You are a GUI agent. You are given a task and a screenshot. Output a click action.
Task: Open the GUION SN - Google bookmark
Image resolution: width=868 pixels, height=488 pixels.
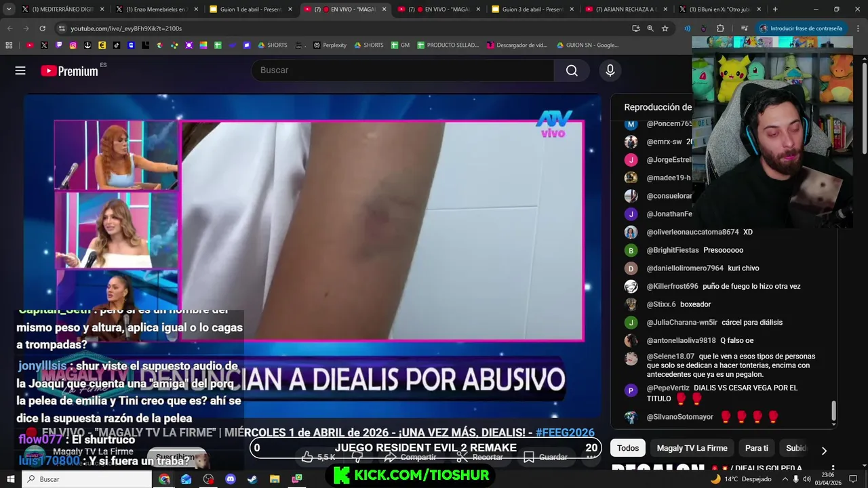pos(587,45)
